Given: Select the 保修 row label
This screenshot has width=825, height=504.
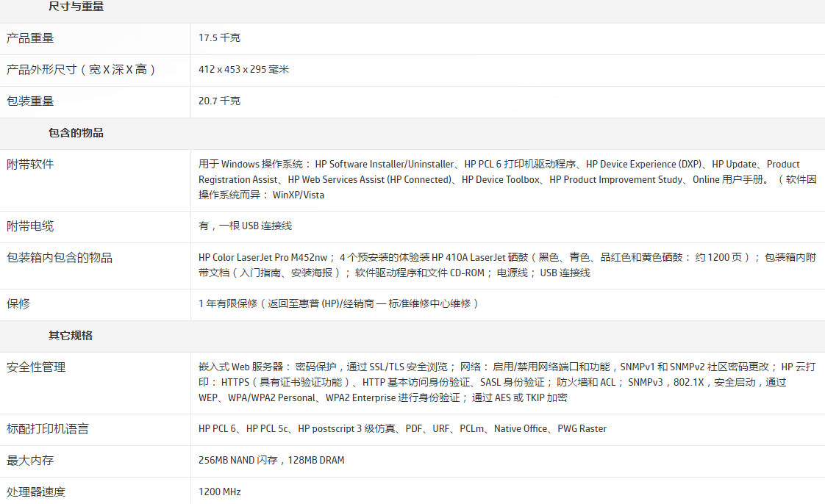Looking at the screenshot, I should pyautogui.click(x=18, y=304).
